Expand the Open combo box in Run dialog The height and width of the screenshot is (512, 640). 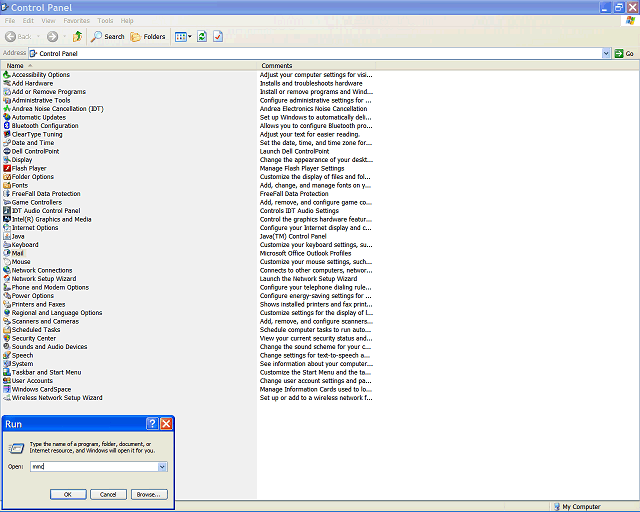click(x=162, y=467)
